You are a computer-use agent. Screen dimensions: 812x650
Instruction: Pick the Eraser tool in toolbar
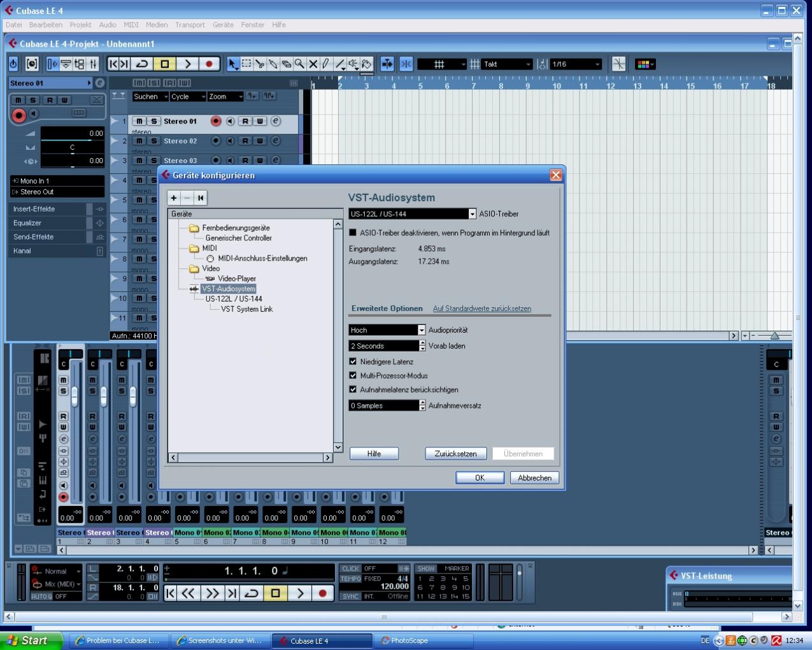[x=286, y=64]
